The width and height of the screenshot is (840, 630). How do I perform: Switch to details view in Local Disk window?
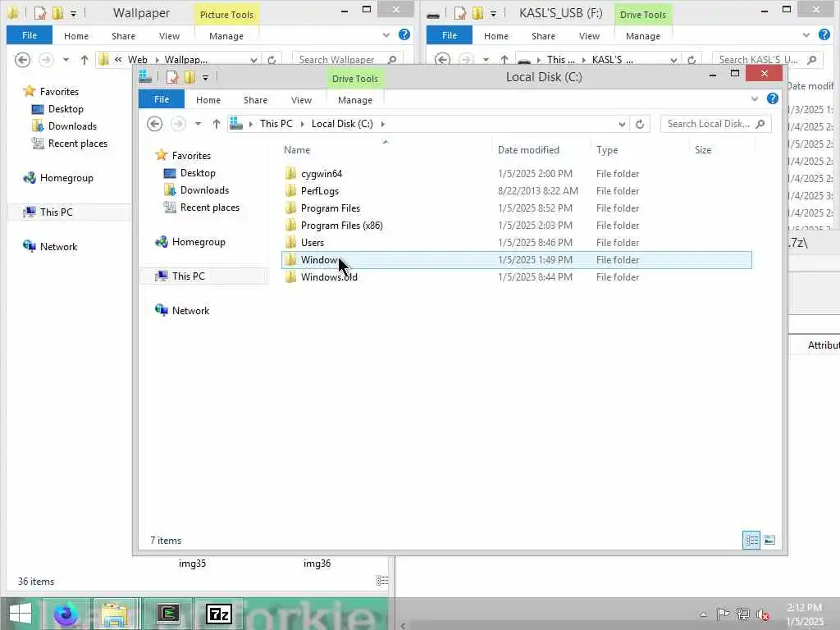pos(751,540)
